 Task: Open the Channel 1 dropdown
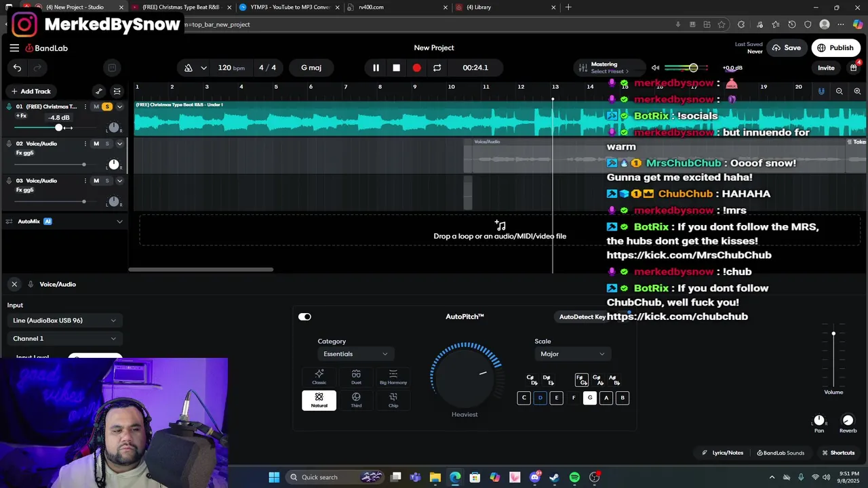click(64, 339)
